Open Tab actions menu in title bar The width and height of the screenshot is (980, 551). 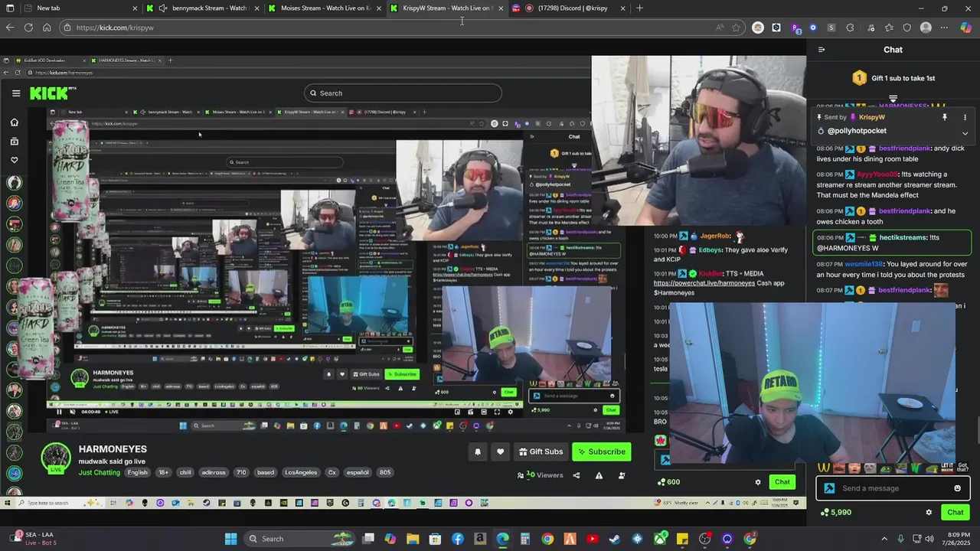tap(10, 8)
